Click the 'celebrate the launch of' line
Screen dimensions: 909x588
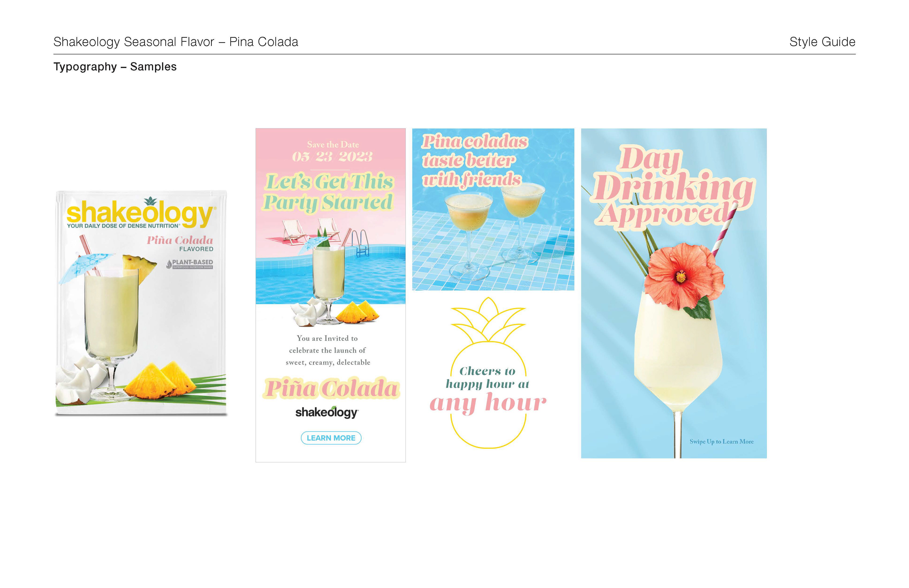click(x=327, y=350)
